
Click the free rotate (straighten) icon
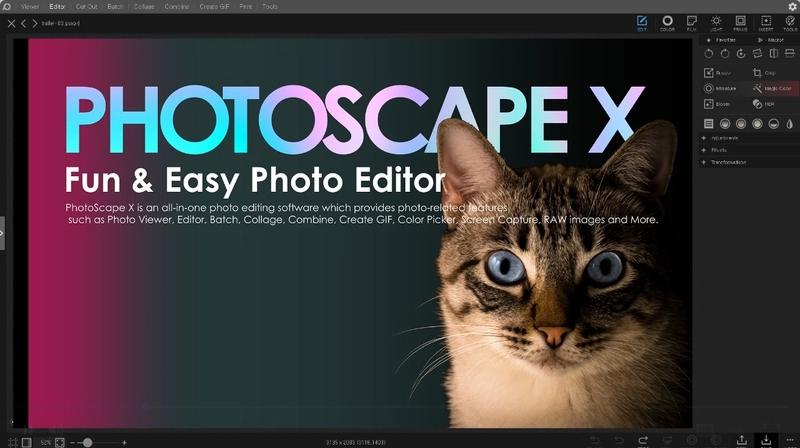[757, 54]
